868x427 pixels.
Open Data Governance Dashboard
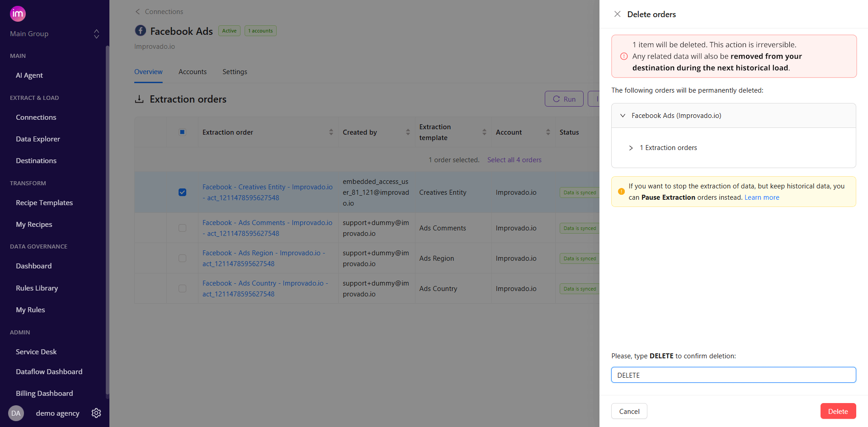click(33, 266)
